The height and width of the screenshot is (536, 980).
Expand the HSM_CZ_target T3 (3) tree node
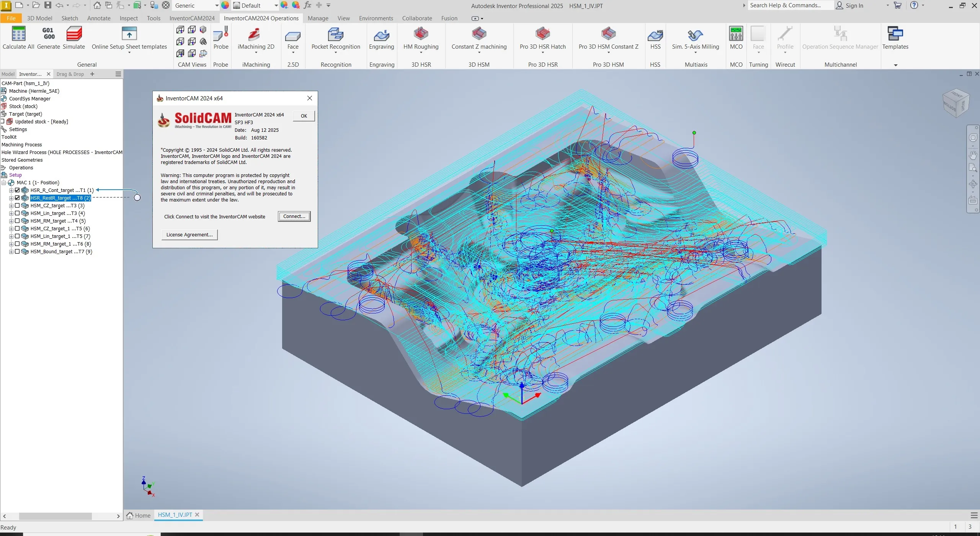pos(11,206)
